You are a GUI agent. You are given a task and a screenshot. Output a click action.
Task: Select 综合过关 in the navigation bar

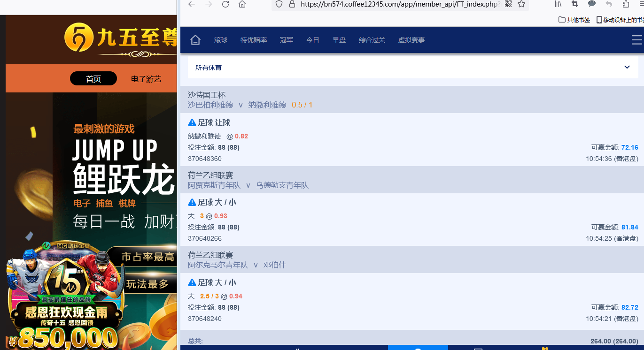tap(372, 40)
